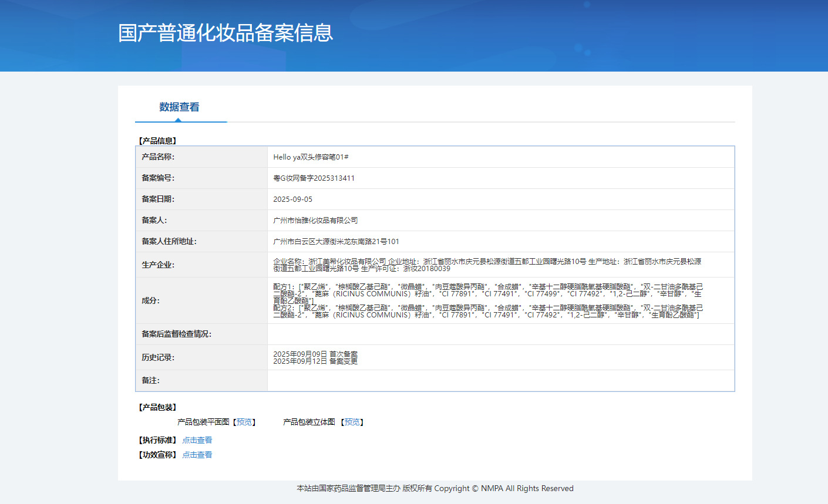The height and width of the screenshot is (504, 828).
Task: Click the 配方2 ingredient list line
Action: [487, 311]
